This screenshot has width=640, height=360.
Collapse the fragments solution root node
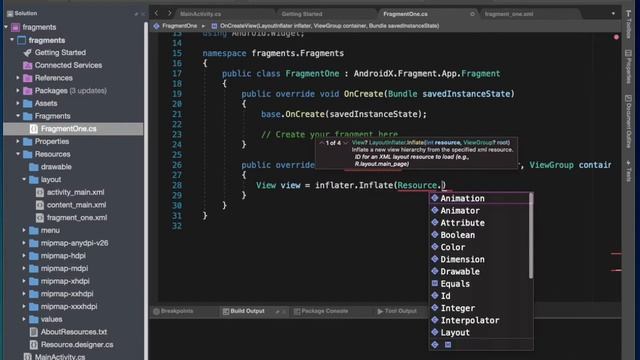(x=6, y=27)
